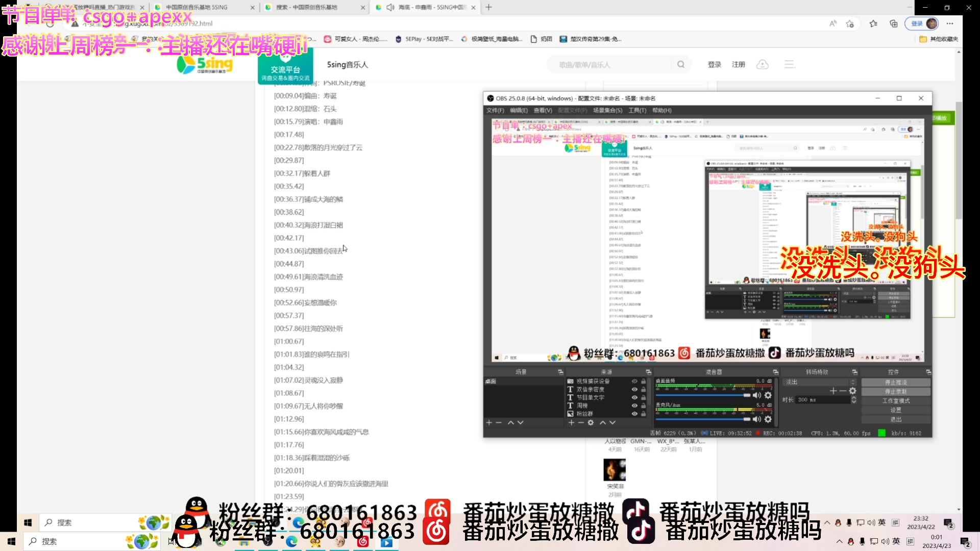Image resolution: width=980 pixels, height=551 pixels.
Task: Open the 淡出 transition dropdown
Action: 820,382
